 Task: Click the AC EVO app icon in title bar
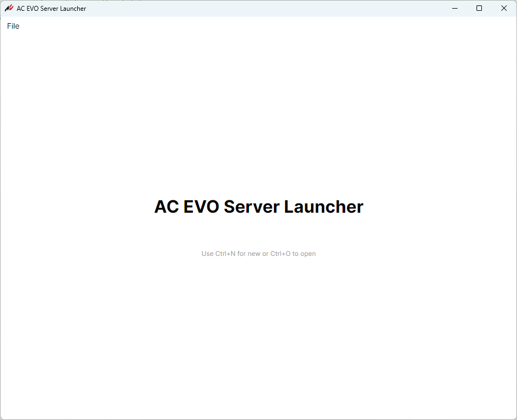[x=9, y=8]
